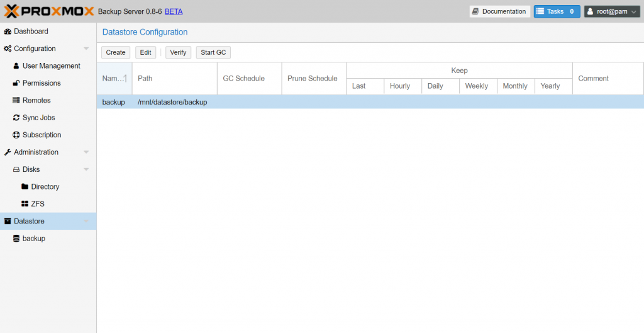Click the GC Schedule column header
Screen dimensions: 644x333
coord(249,79)
